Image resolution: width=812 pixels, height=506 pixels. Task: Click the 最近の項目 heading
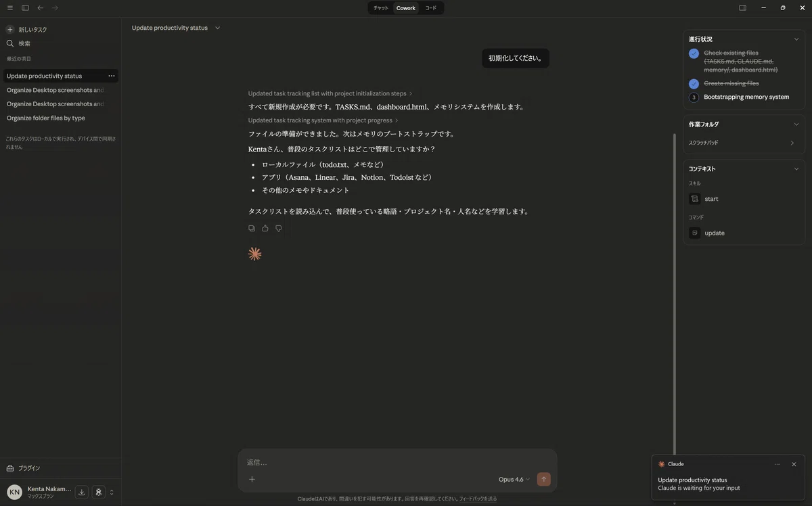19,59
